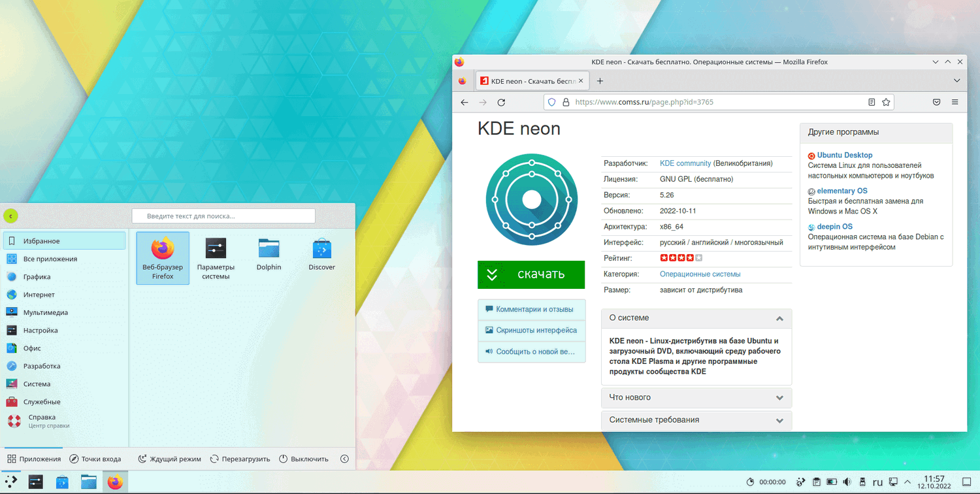Open the Графика category
The height and width of the screenshot is (494, 980).
pyautogui.click(x=64, y=276)
